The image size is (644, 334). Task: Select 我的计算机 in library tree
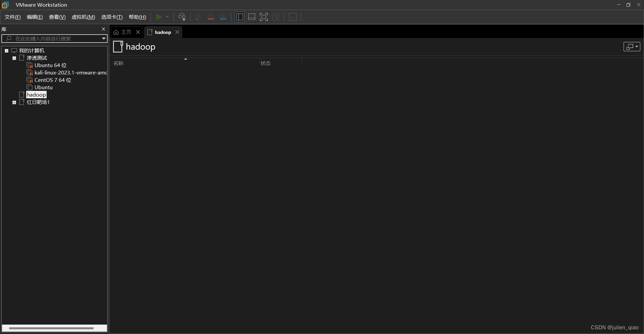pos(32,51)
